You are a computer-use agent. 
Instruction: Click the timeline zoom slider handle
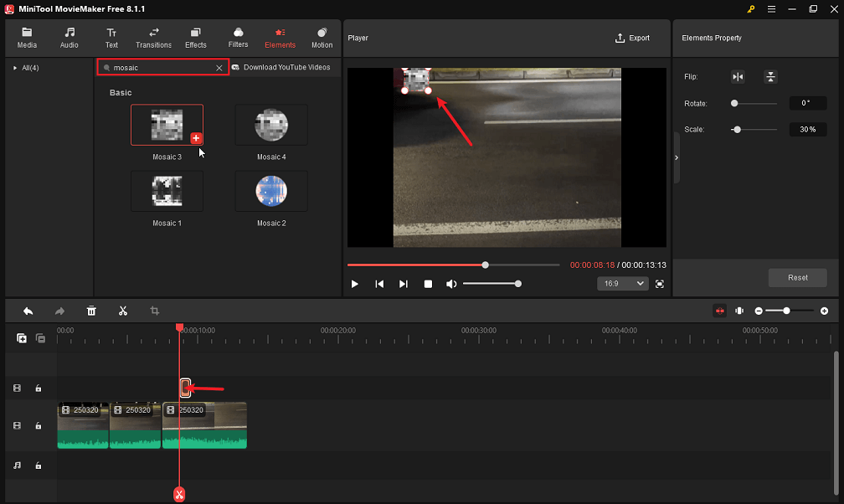(786, 311)
